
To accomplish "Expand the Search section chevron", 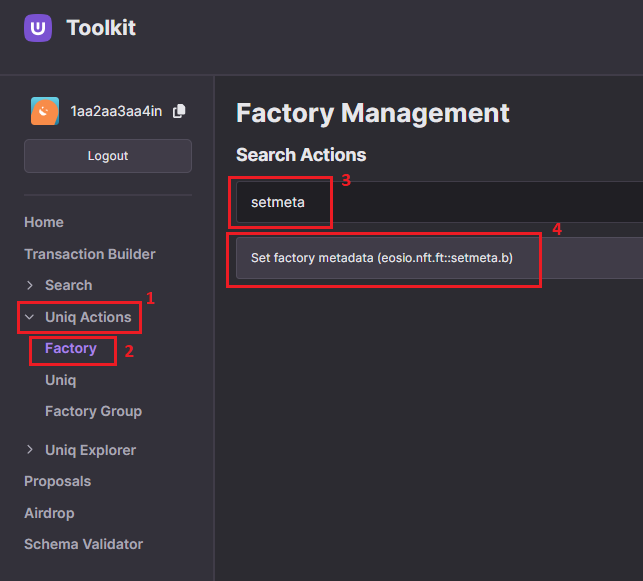I will [30, 285].
